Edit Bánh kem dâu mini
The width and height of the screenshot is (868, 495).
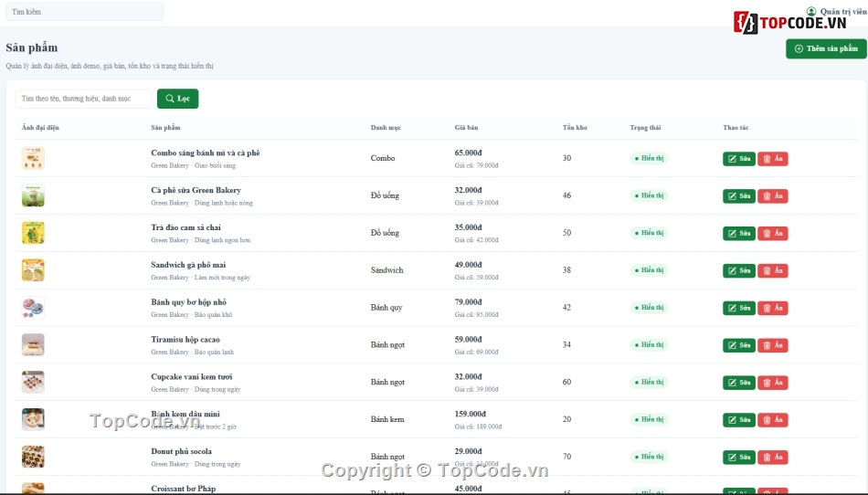(x=738, y=420)
